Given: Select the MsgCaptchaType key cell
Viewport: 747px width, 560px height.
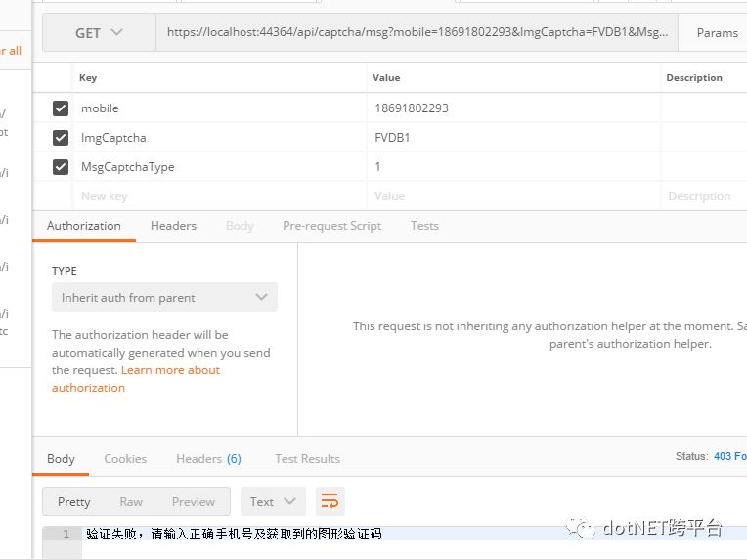Looking at the screenshot, I should (220, 167).
